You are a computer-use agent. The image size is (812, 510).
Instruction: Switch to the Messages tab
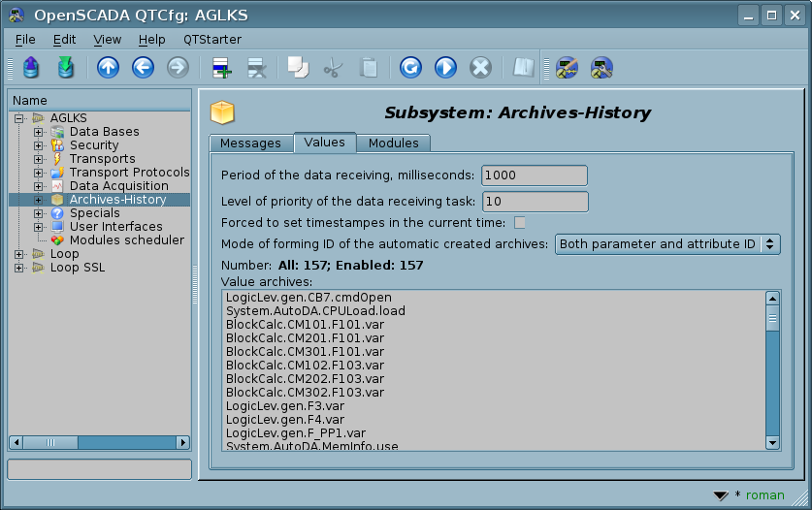coord(250,143)
